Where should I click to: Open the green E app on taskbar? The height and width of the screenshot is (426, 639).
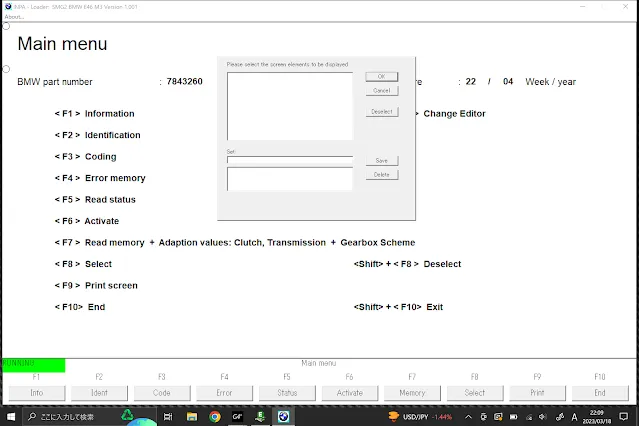[260, 417]
